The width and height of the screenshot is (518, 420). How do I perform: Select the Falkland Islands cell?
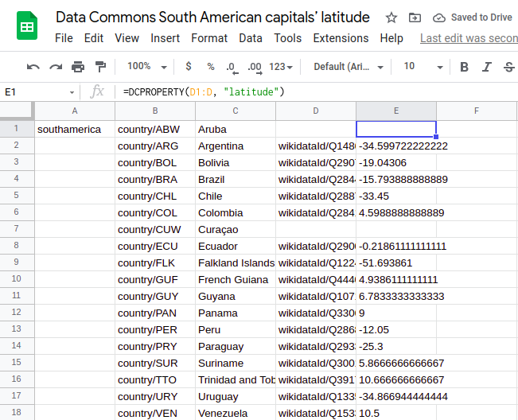[x=236, y=262]
